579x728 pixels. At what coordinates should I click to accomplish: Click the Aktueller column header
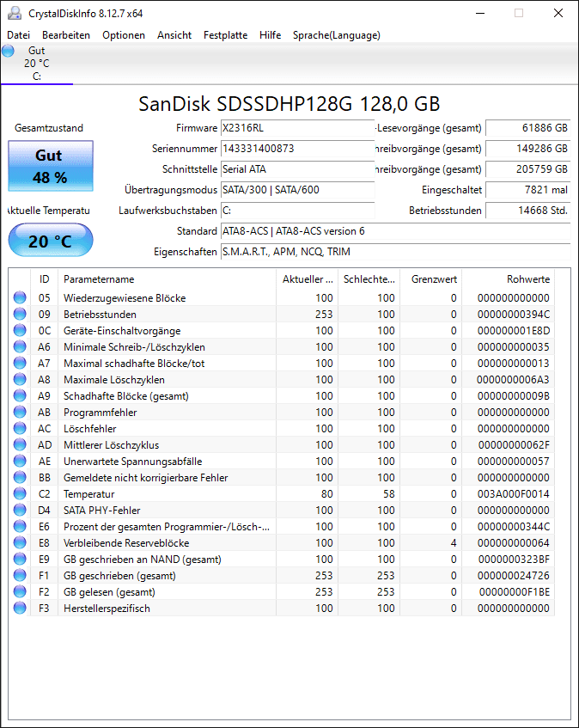point(308,279)
